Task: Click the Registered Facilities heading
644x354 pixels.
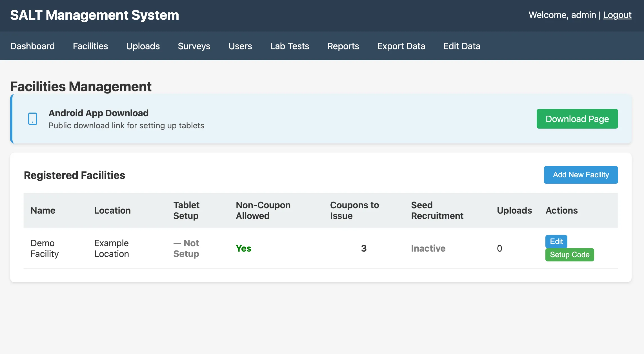Action: pyautogui.click(x=74, y=175)
